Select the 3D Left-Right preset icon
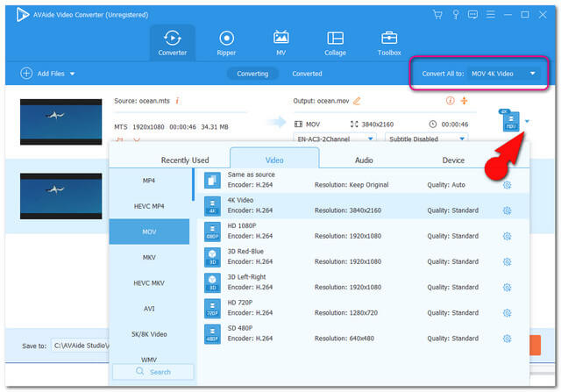561x392 pixels. click(x=212, y=282)
